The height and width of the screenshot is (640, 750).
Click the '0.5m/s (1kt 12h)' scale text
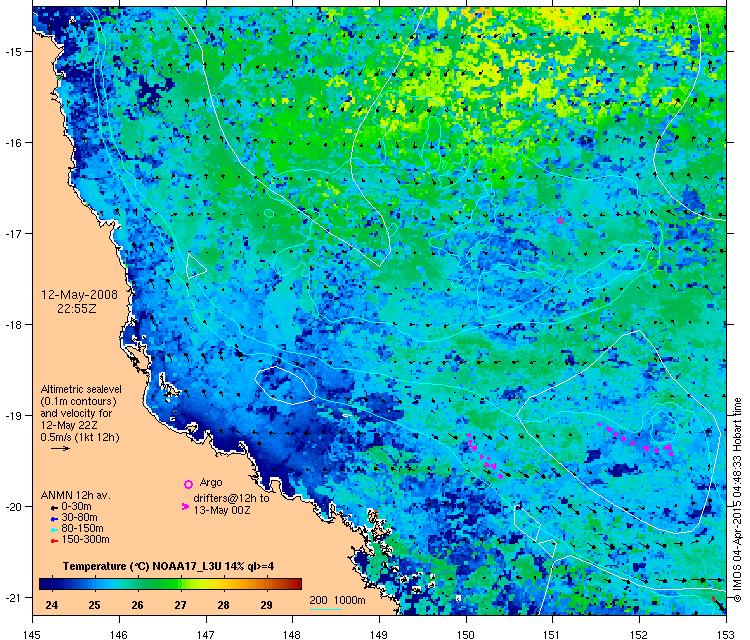click(x=80, y=437)
